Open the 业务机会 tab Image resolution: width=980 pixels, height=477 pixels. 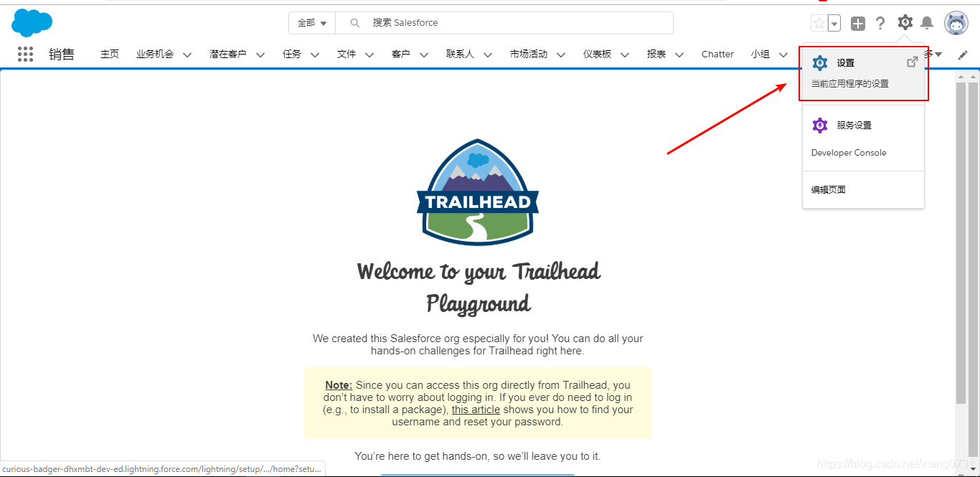coord(155,55)
